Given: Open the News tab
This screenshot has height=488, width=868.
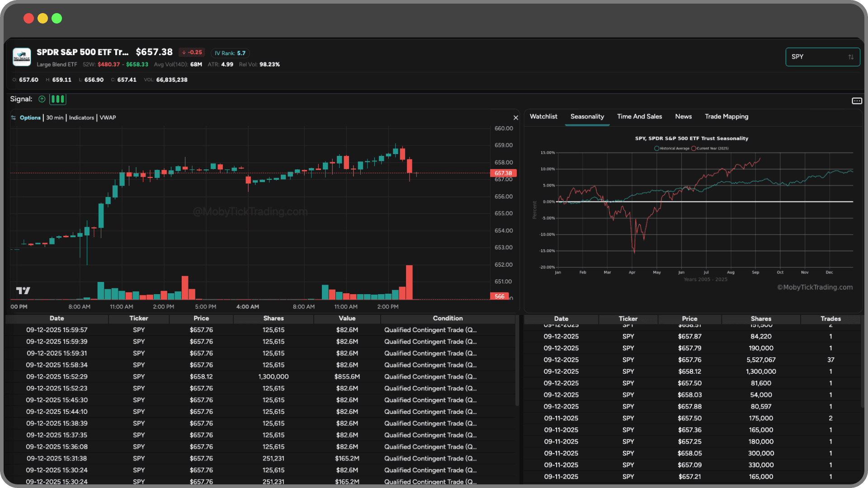Looking at the screenshot, I should [683, 117].
